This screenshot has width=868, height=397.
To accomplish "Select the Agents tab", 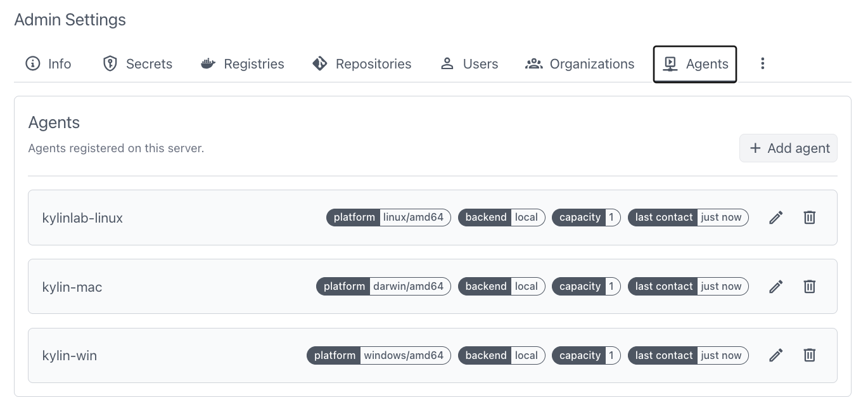I will [695, 64].
